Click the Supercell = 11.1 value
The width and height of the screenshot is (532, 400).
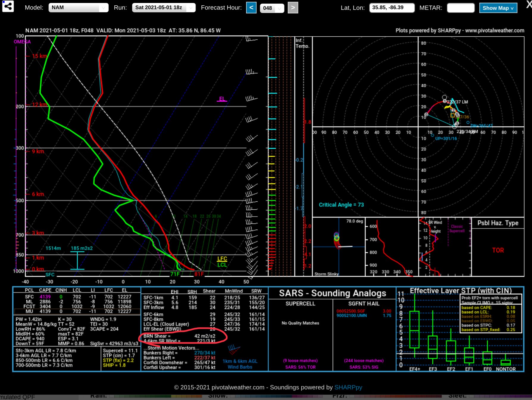pyautogui.click(x=120, y=351)
